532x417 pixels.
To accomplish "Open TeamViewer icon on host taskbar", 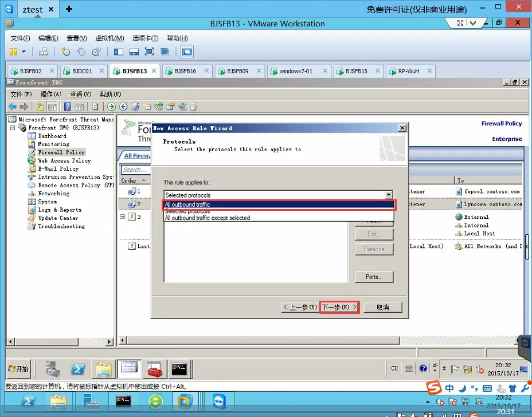I will (x=220, y=402).
